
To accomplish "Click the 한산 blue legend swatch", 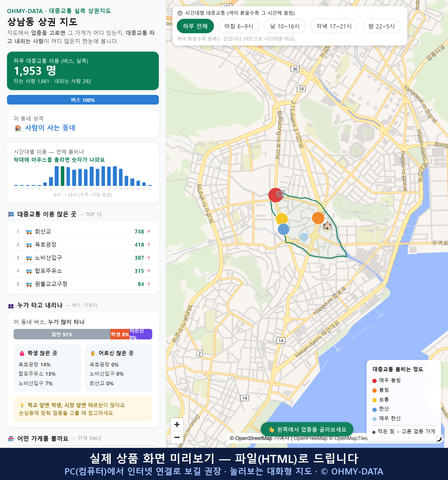I will click(374, 410).
